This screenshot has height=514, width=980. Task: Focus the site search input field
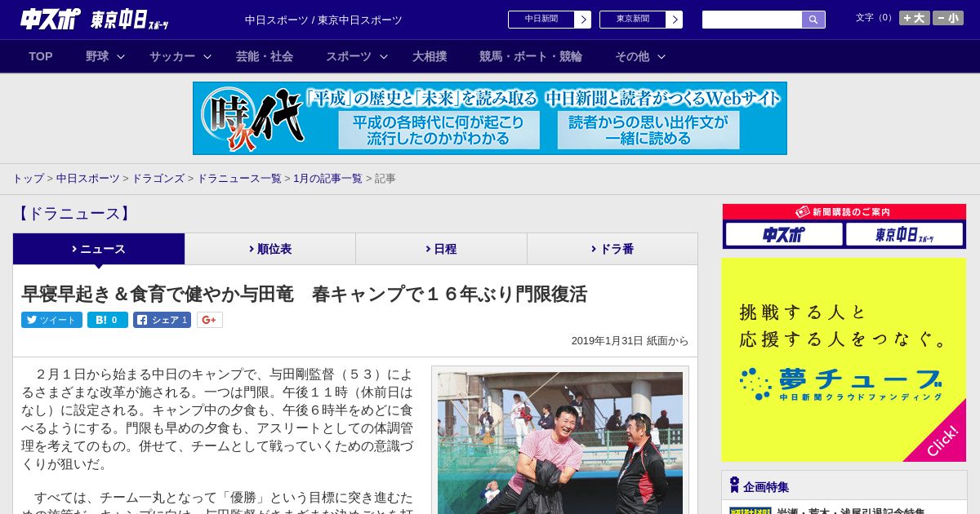tap(752, 20)
